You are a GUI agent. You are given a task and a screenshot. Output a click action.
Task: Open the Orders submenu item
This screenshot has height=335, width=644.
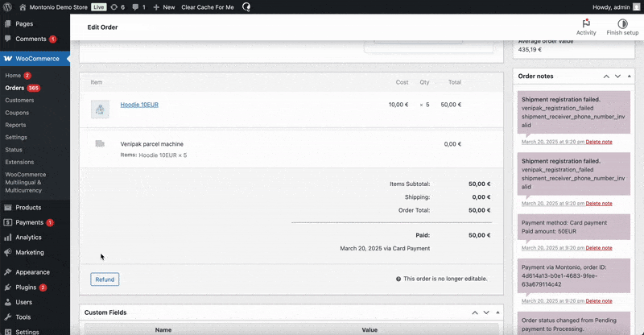pos(14,88)
